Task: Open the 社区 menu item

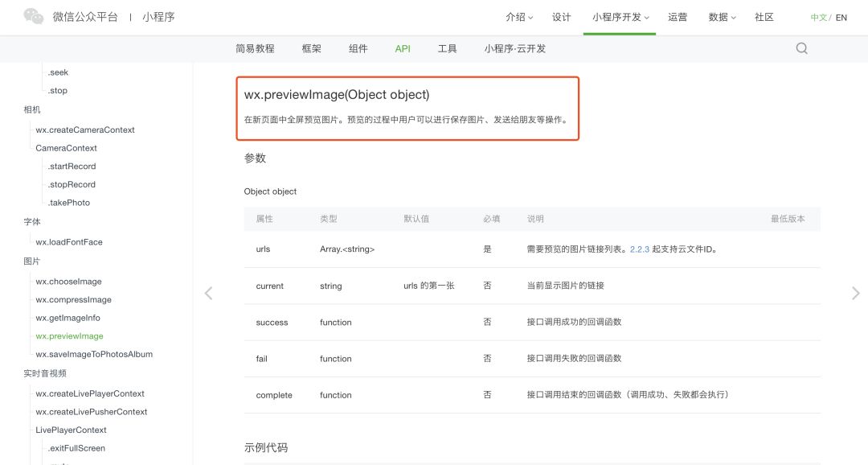Action: coord(764,17)
